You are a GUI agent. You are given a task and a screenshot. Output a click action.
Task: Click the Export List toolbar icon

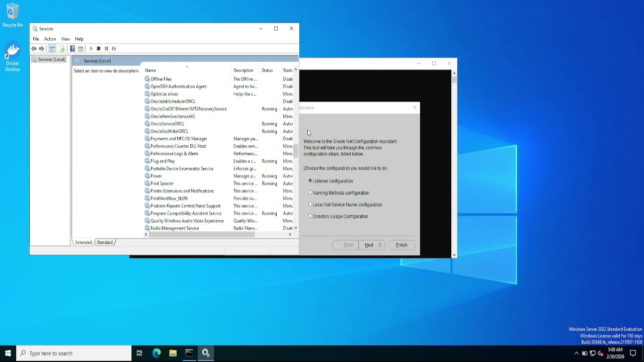click(x=62, y=49)
